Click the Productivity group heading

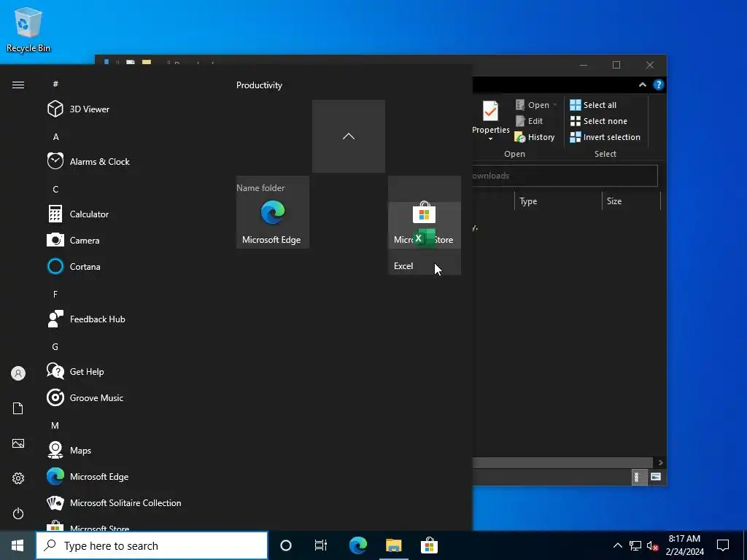point(259,85)
